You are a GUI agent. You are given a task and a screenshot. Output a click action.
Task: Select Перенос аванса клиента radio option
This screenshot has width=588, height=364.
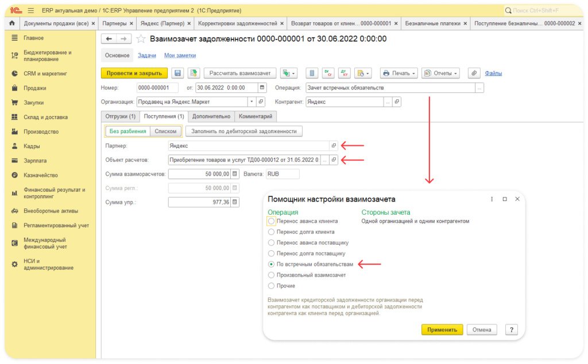tap(272, 221)
